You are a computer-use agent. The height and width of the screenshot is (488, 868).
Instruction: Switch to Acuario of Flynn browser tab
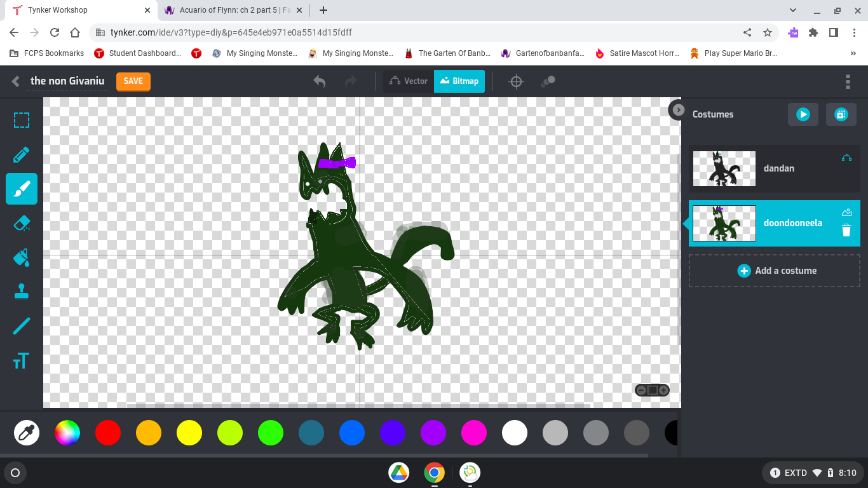[x=234, y=10]
